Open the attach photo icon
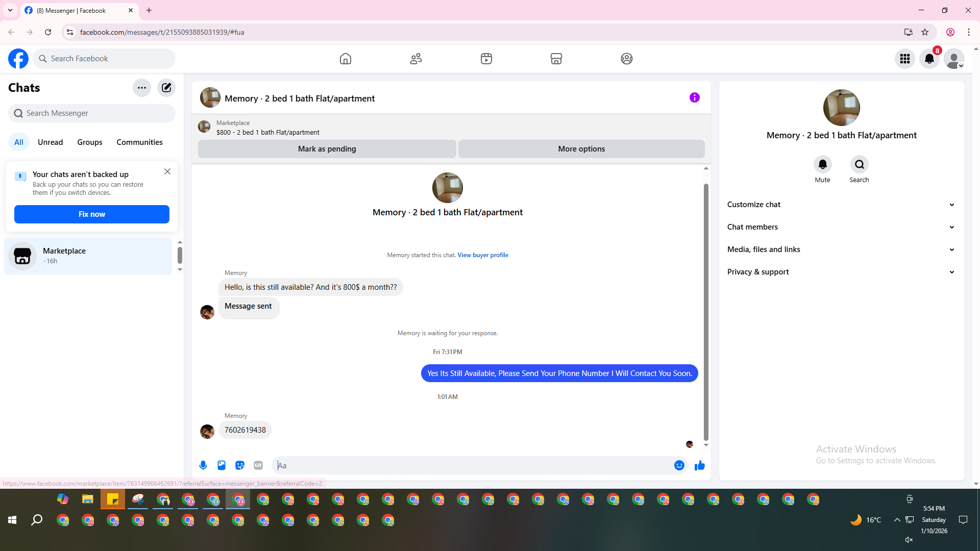 222,465
